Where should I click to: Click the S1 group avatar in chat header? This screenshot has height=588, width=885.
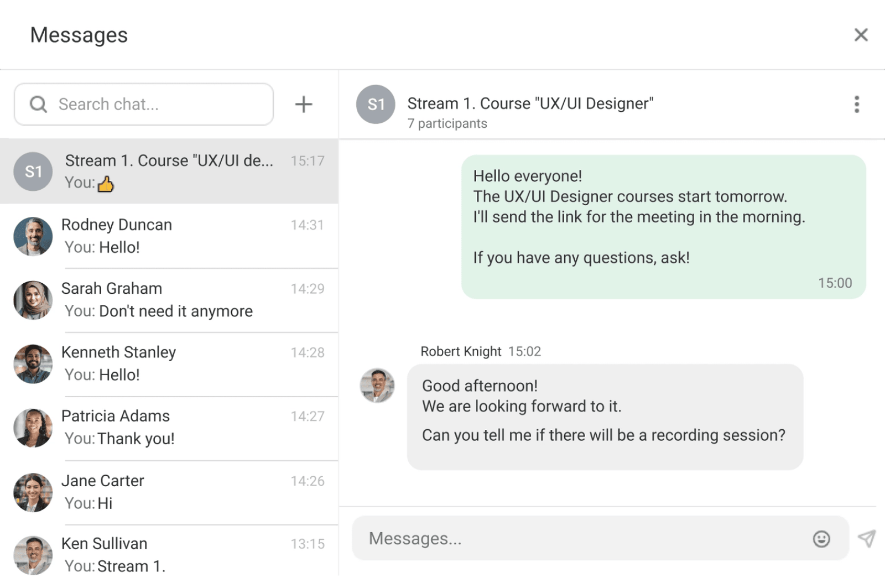(376, 105)
